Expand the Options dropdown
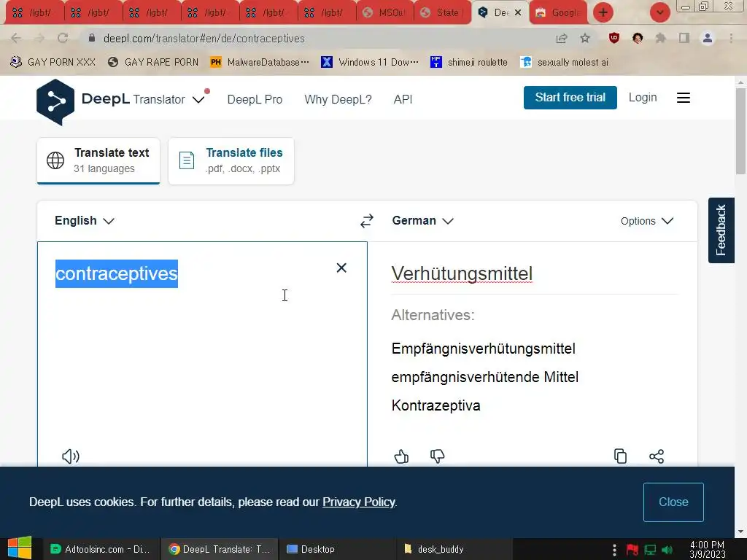The image size is (747, 560). (x=647, y=221)
